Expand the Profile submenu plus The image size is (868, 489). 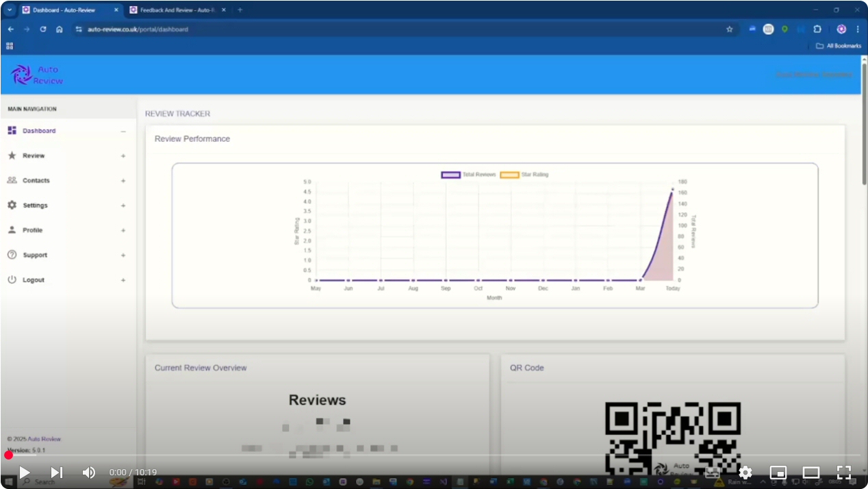click(123, 231)
